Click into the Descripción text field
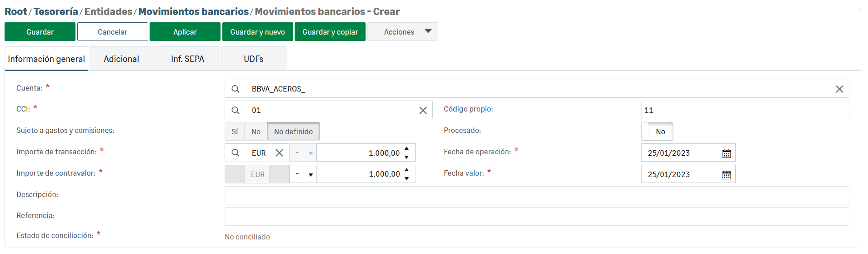Viewport: 868px width, 254px height. tap(537, 195)
